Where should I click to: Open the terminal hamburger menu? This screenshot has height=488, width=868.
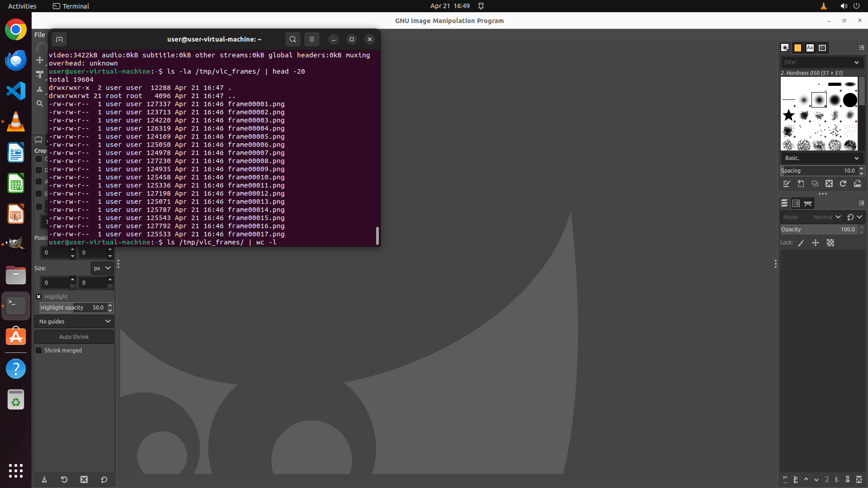pos(311,39)
